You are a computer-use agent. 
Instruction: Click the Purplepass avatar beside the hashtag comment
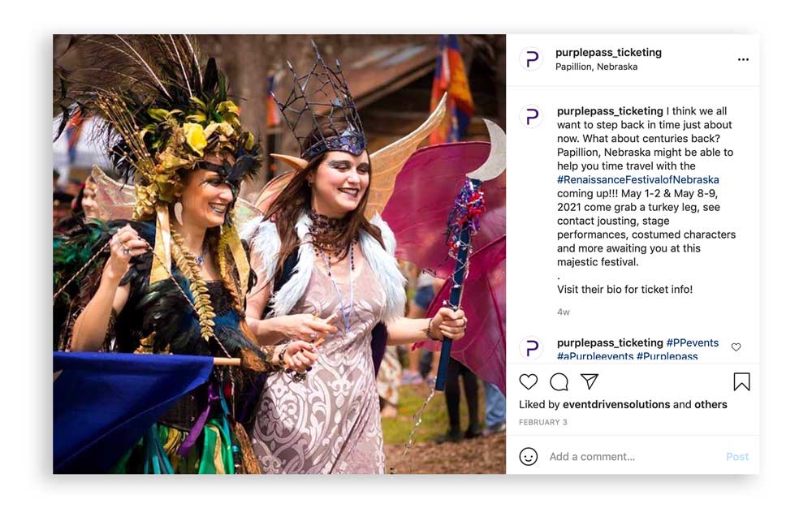click(x=531, y=347)
